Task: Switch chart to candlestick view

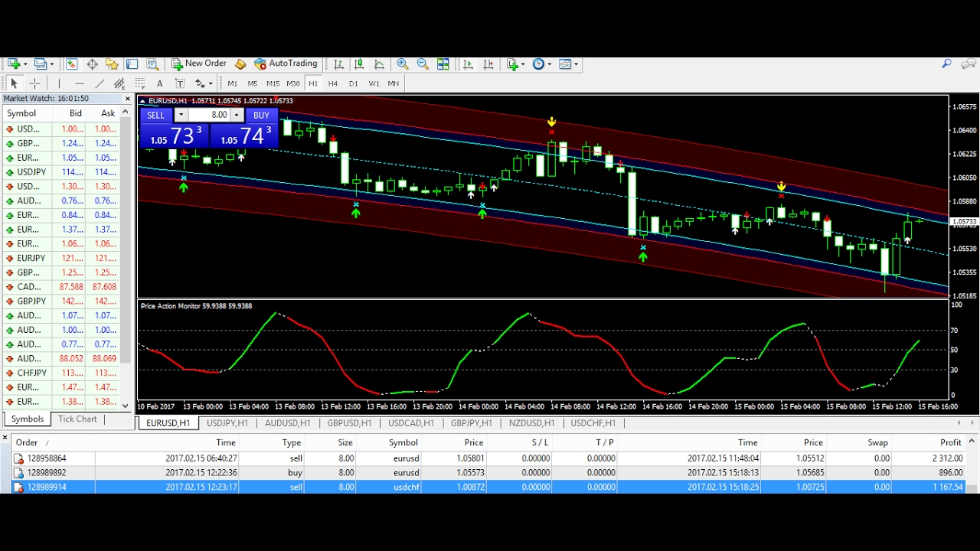Action: coord(358,64)
